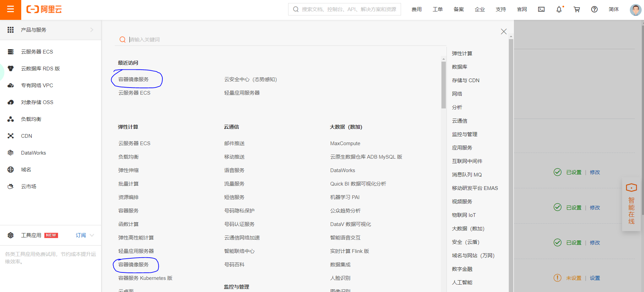
Task: Click the 专有网络 VPC sidebar icon
Action: [11, 86]
